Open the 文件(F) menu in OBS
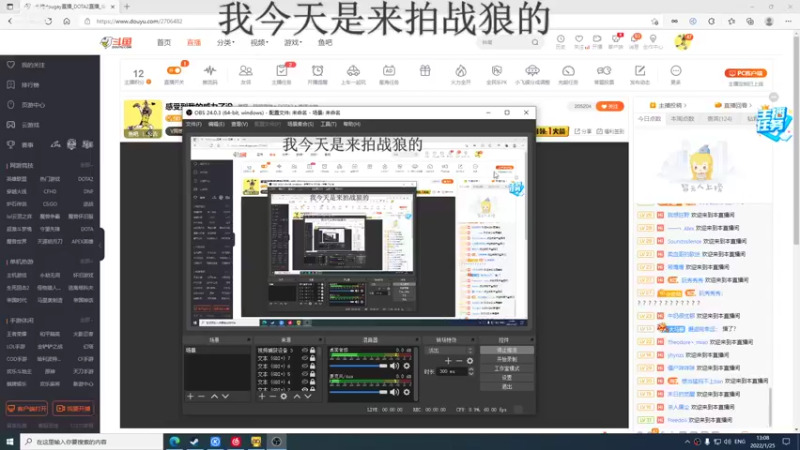Image resolution: width=800 pixels, height=450 pixels. click(194, 124)
